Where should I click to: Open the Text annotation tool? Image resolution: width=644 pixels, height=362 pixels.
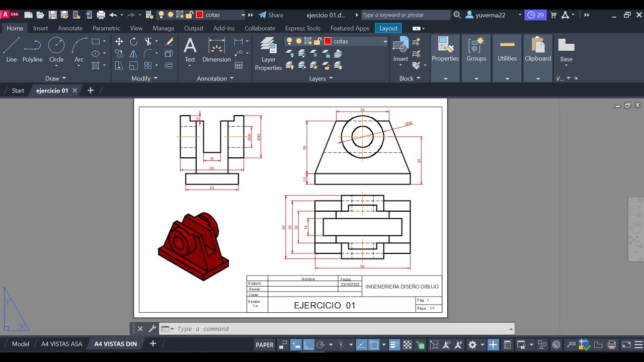190,50
